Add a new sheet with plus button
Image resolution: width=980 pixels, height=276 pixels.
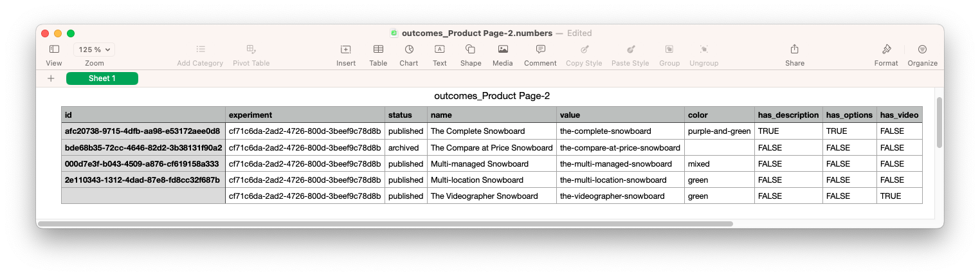tap(51, 78)
